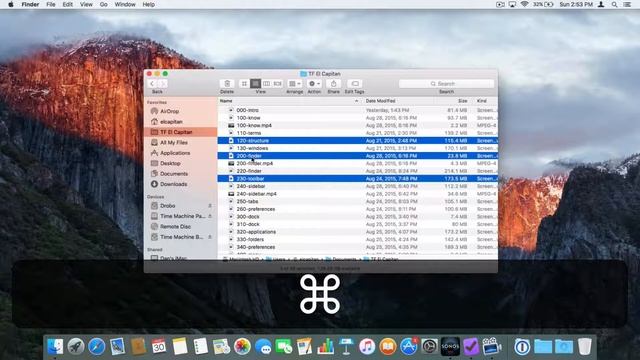
Task: Click the Back arrow in Finder toolbar
Action: (x=152, y=84)
